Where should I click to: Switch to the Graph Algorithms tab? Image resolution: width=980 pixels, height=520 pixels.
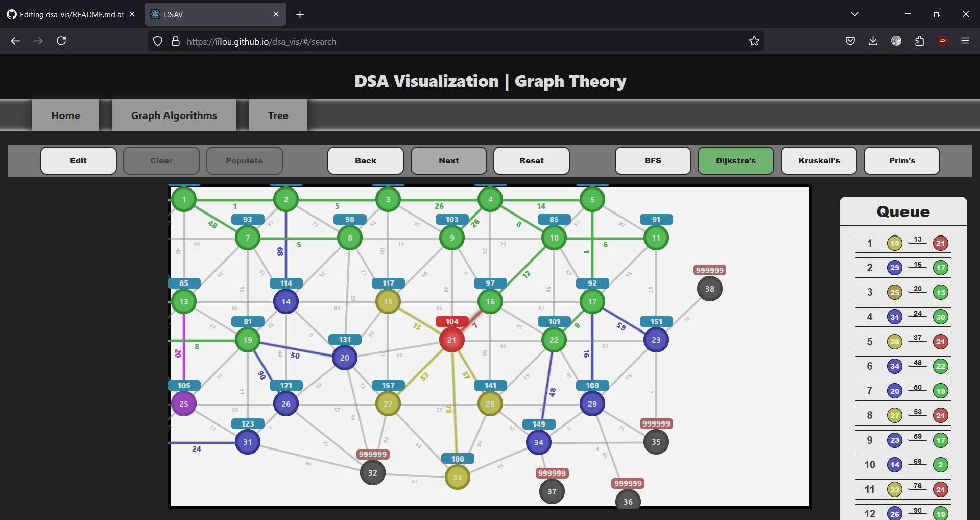pyautogui.click(x=173, y=115)
